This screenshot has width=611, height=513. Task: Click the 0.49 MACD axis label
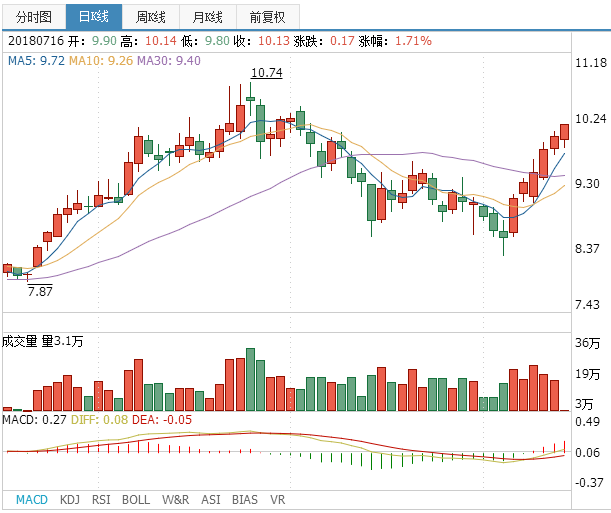coord(587,421)
